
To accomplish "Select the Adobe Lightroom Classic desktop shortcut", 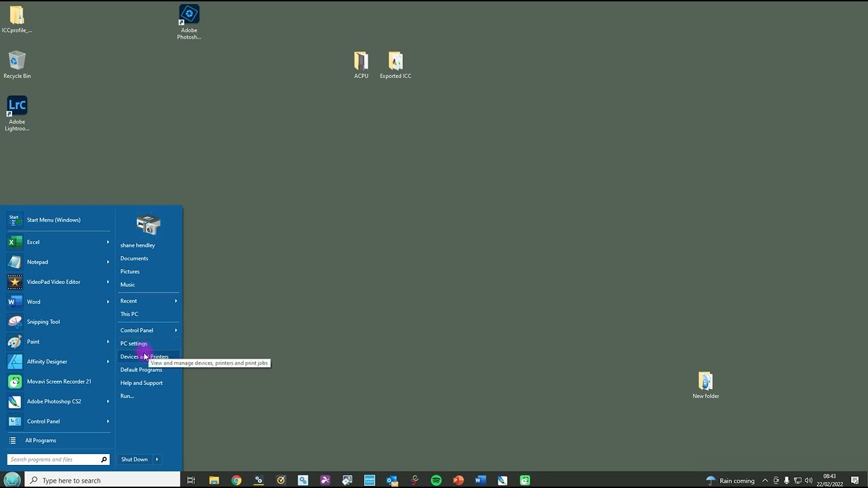I will pos(17,114).
